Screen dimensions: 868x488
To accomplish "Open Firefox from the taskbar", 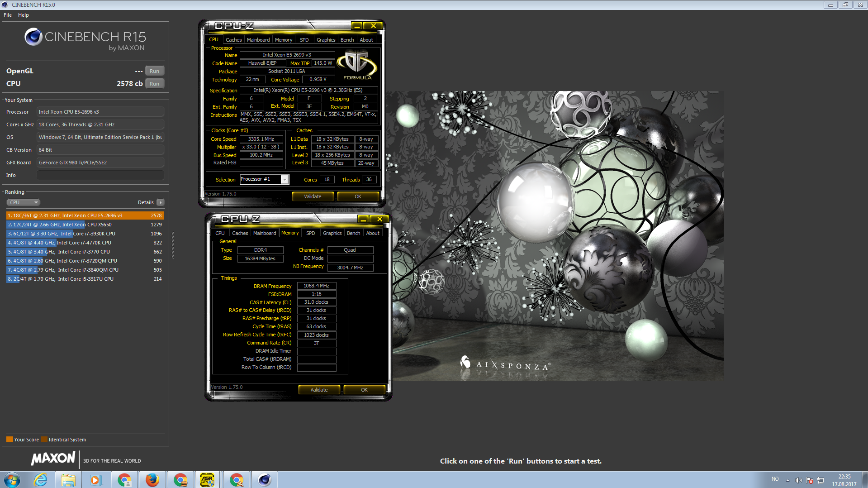I will [x=152, y=480].
